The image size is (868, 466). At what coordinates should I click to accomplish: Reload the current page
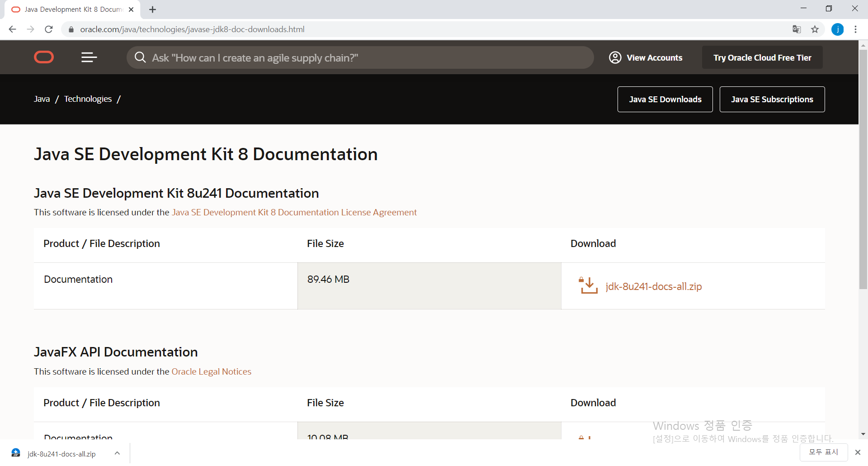click(x=49, y=29)
